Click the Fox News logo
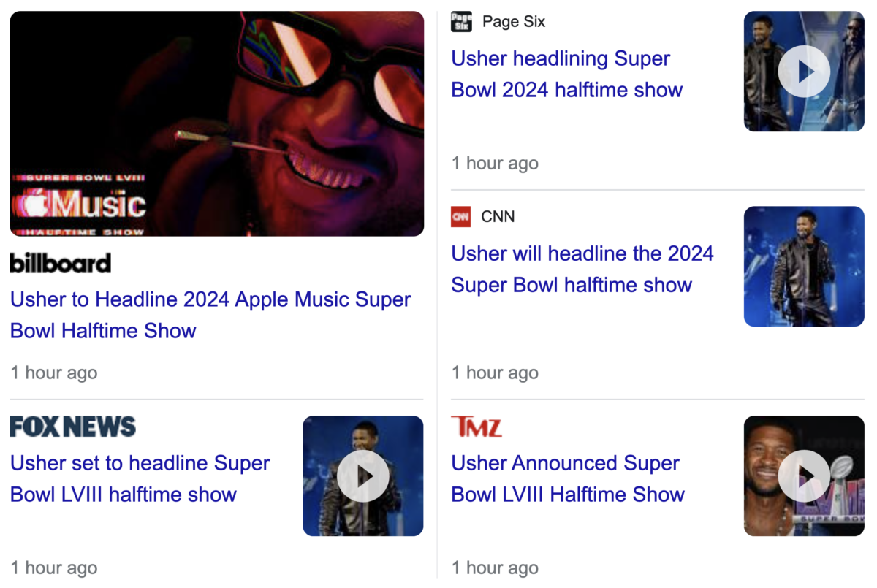 pyautogui.click(x=73, y=426)
